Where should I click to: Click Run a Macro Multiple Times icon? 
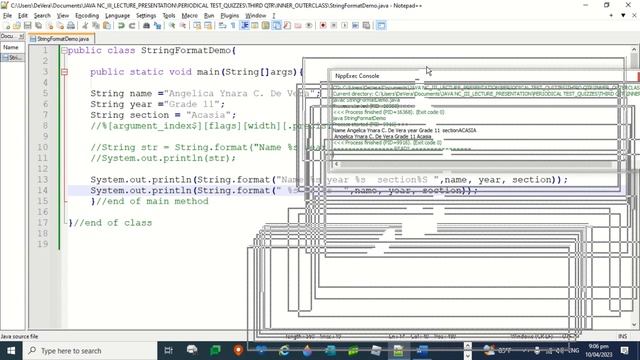[x=356, y=26]
